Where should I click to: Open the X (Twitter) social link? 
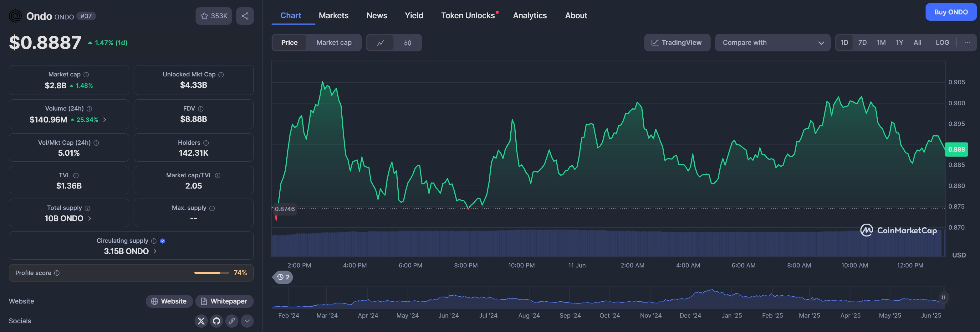pos(201,321)
